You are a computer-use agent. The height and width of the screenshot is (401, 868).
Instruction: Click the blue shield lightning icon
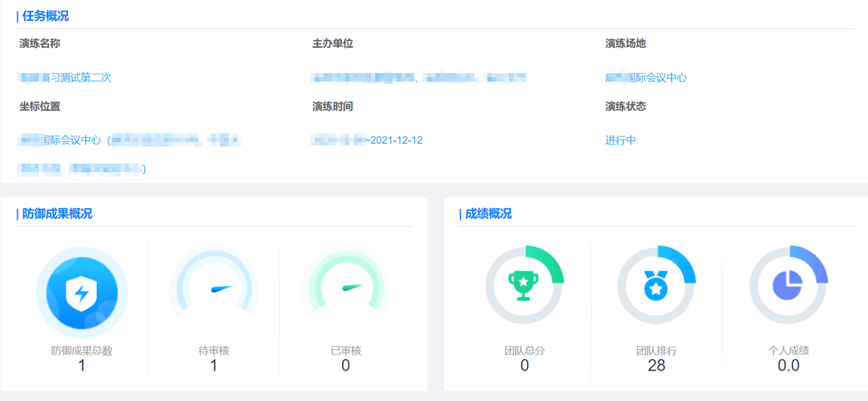click(x=82, y=293)
